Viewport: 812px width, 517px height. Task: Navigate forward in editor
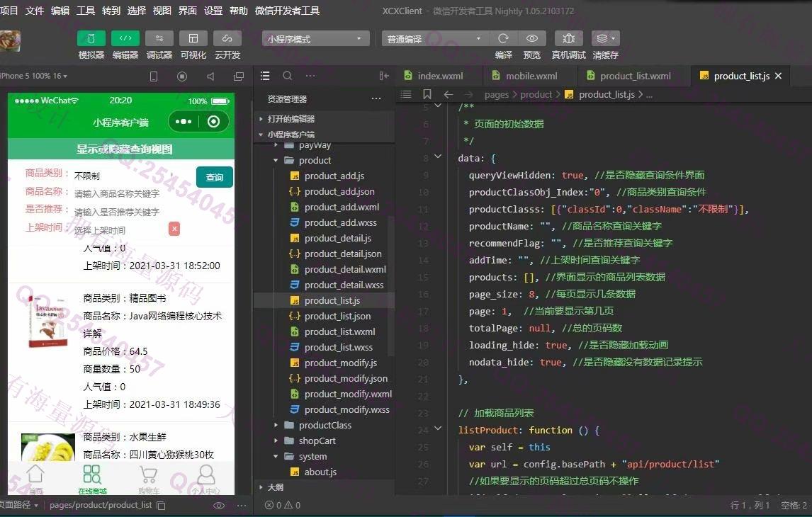click(x=468, y=94)
